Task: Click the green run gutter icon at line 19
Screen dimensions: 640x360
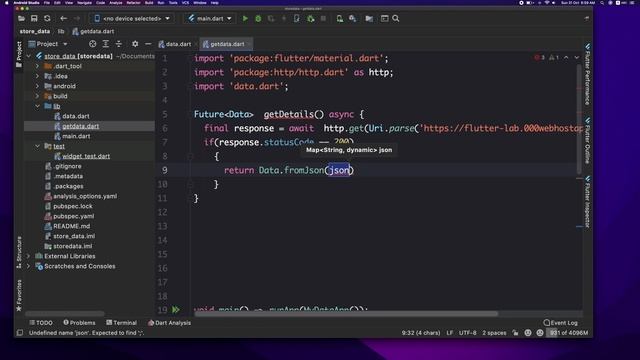Action: click(176, 310)
